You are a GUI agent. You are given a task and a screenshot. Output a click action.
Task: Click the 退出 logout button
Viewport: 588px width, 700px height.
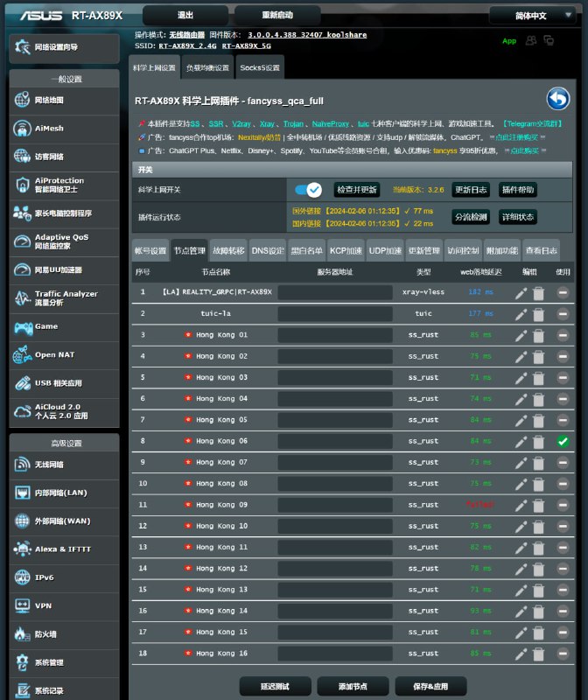[185, 15]
